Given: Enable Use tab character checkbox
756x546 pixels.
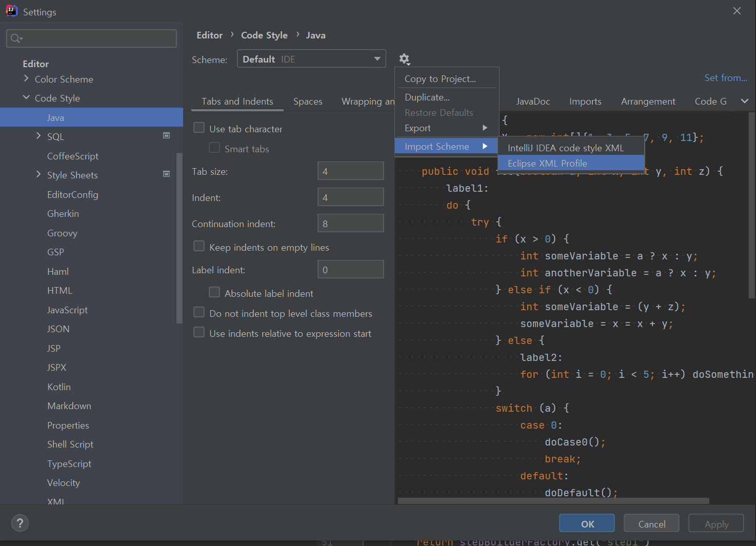Looking at the screenshot, I should pyautogui.click(x=199, y=128).
